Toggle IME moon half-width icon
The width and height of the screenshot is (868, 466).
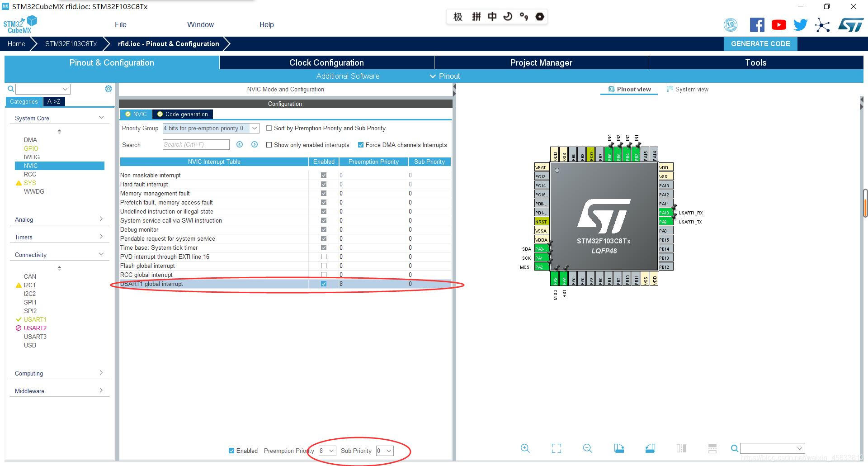[x=508, y=17]
